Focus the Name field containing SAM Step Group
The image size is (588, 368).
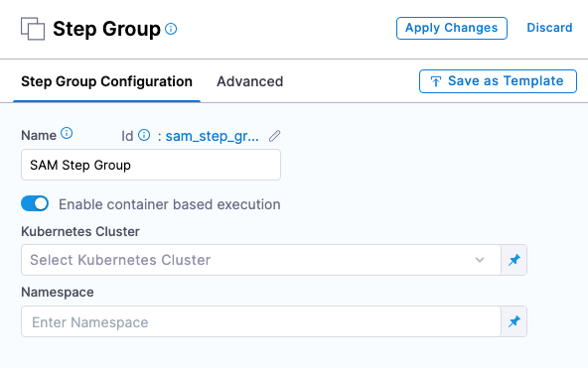[151, 165]
